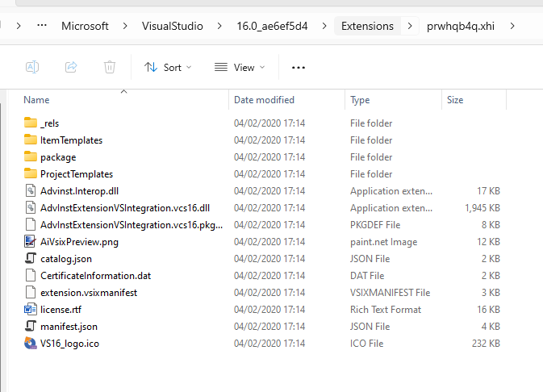Viewport: 543px width, 392px height.
Task: Open the Sort dropdown menu
Action: pyautogui.click(x=168, y=67)
